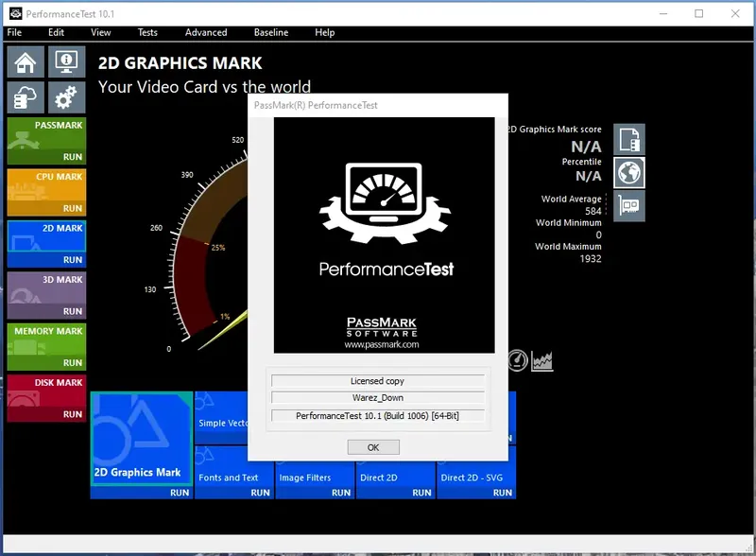Click the Home icon in the sidebar

coord(24,61)
